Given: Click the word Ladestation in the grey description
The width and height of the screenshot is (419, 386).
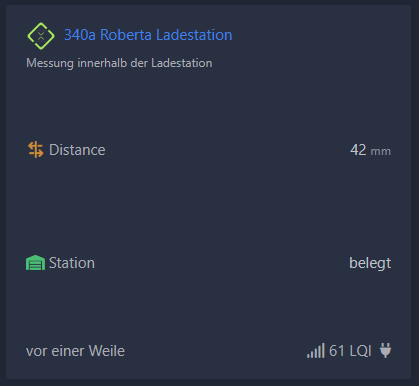Looking at the screenshot, I should [182, 63].
